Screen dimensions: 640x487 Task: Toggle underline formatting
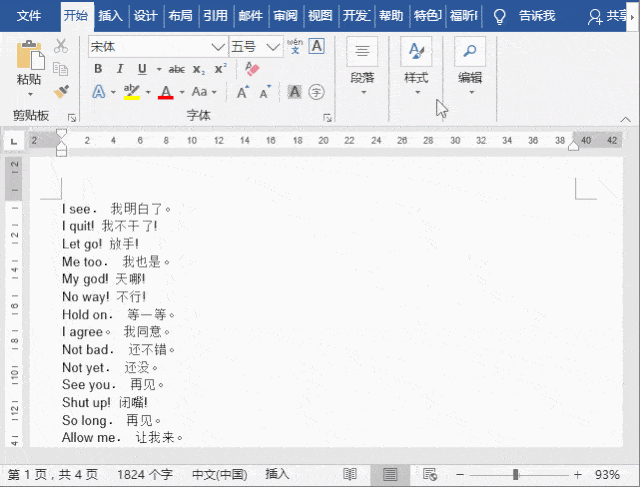(142, 69)
